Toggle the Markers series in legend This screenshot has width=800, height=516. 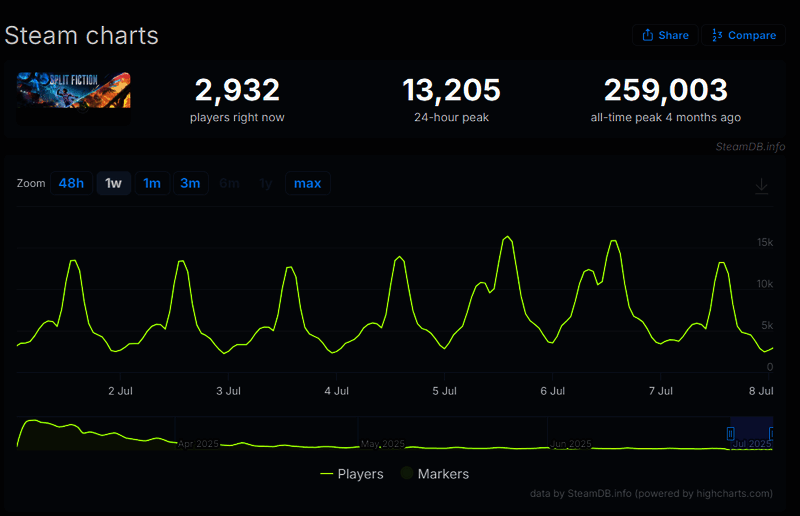(x=434, y=474)
